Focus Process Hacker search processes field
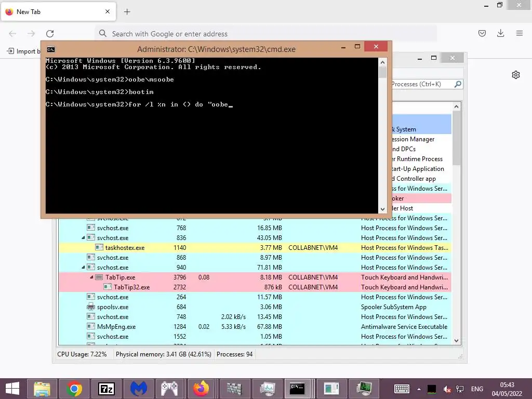This screenshot has width=532, height=399. click(422, 84)
